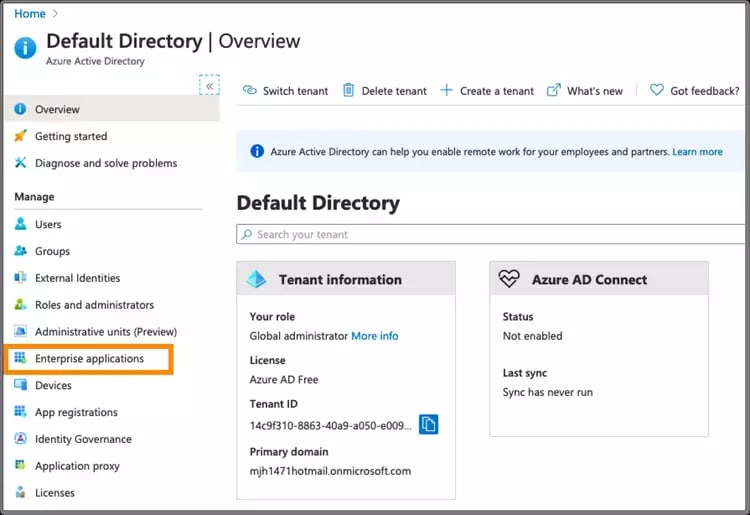Viewport: 750px width, 515px height.
Task: Click the Getting started rocket icon
Action: (20, 136)
